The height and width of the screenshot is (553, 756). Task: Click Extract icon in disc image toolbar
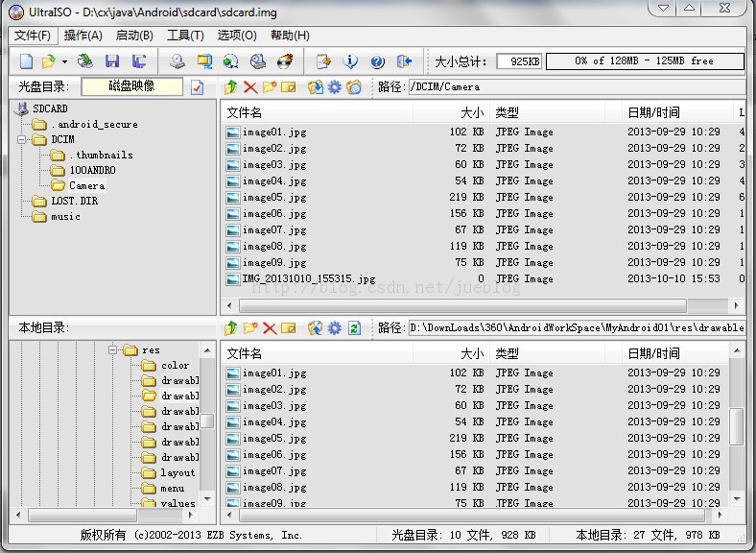coord(316,86)
